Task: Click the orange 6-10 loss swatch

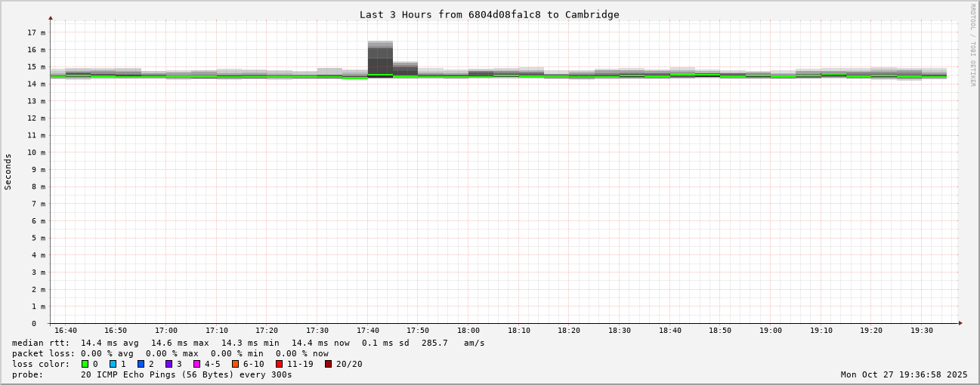Action: tap(236, 364)
